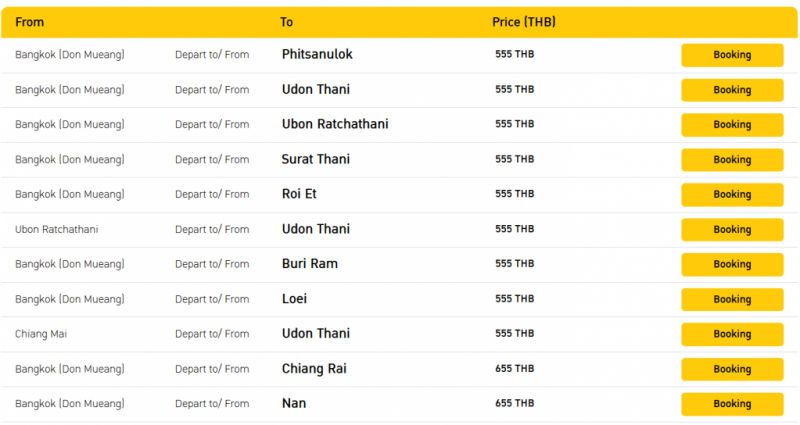
Task: Book the Bangkok to Phitsanulok flight
Action: [732, 55]
